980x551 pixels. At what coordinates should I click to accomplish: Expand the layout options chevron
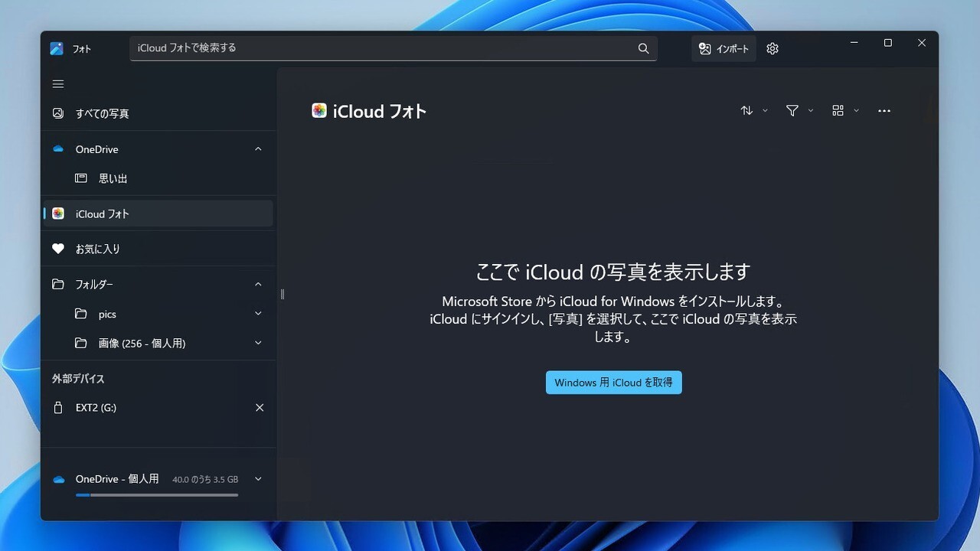[x=857, y=110]
